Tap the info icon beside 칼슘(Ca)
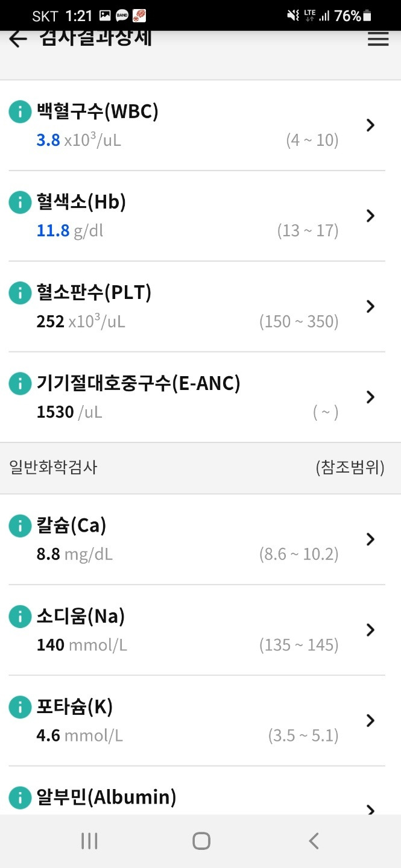Viewport: 401px width, 868px height. point(20,525)
